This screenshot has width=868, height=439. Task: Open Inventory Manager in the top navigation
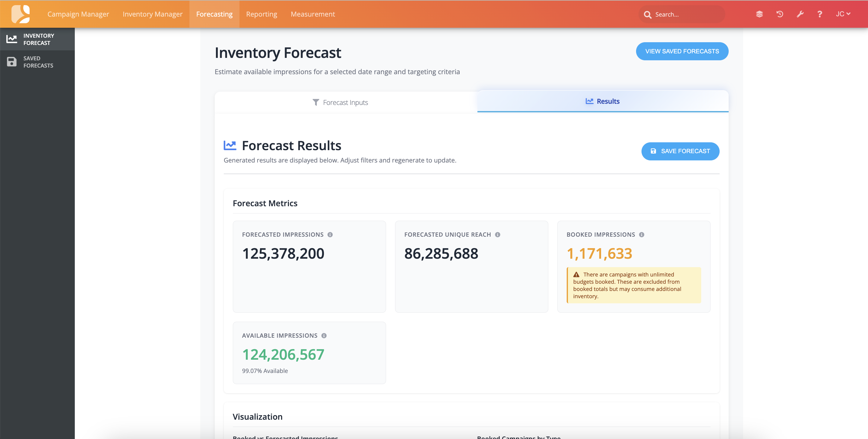pos(153,14)
